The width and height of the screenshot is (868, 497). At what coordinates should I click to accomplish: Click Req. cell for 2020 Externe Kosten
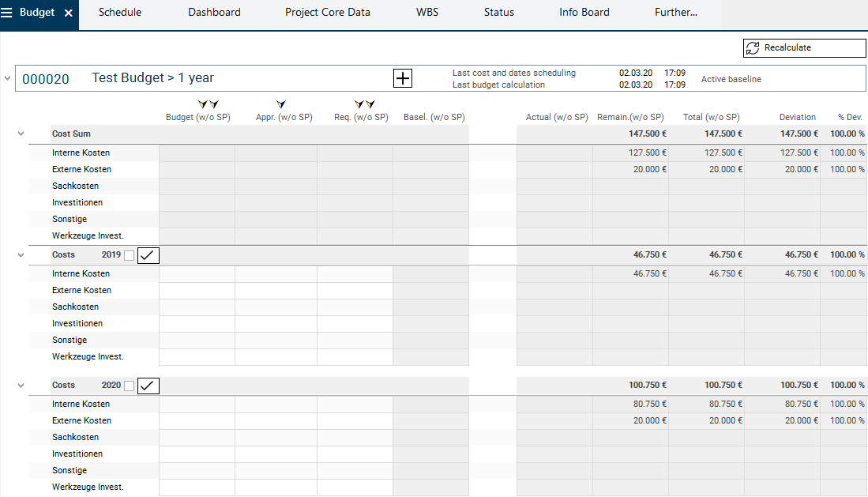(x=355, y=421)
